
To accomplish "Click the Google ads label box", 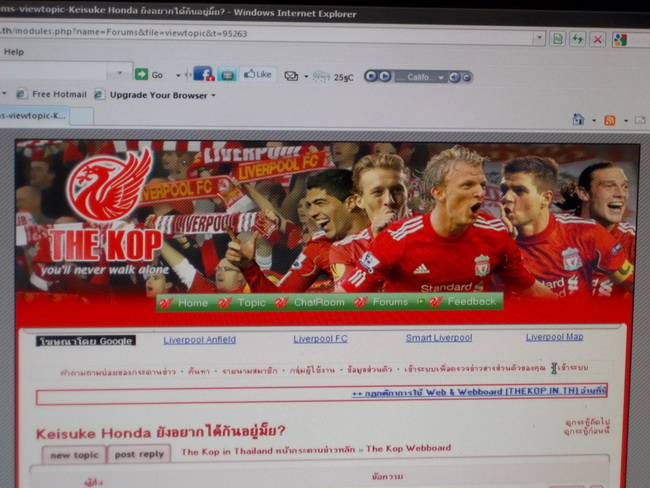I will pos(86,341).
